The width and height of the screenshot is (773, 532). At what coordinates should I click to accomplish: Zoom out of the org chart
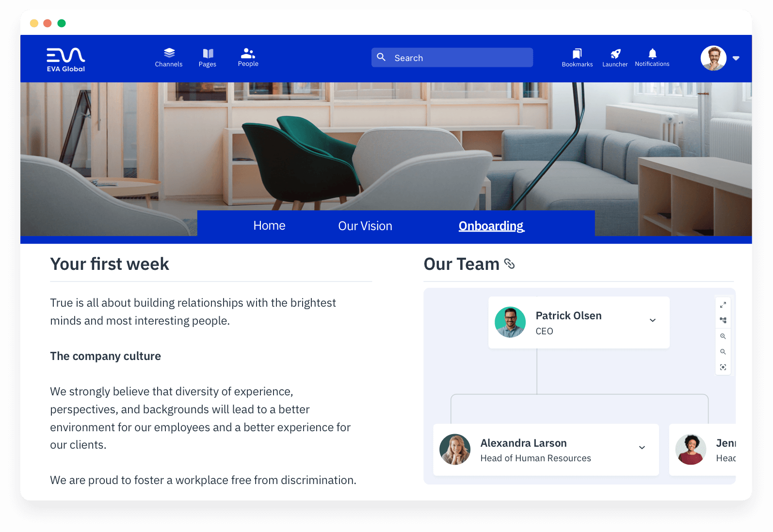(723, 352)
